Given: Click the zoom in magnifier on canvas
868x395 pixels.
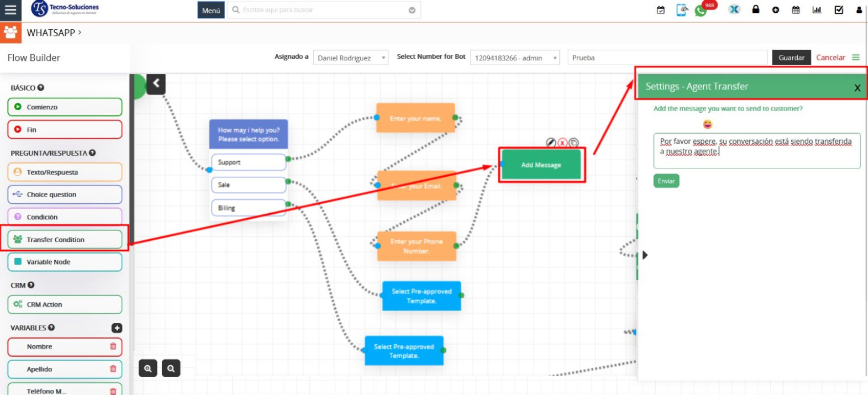Looking at the screenshot, I should coord(148,368).
